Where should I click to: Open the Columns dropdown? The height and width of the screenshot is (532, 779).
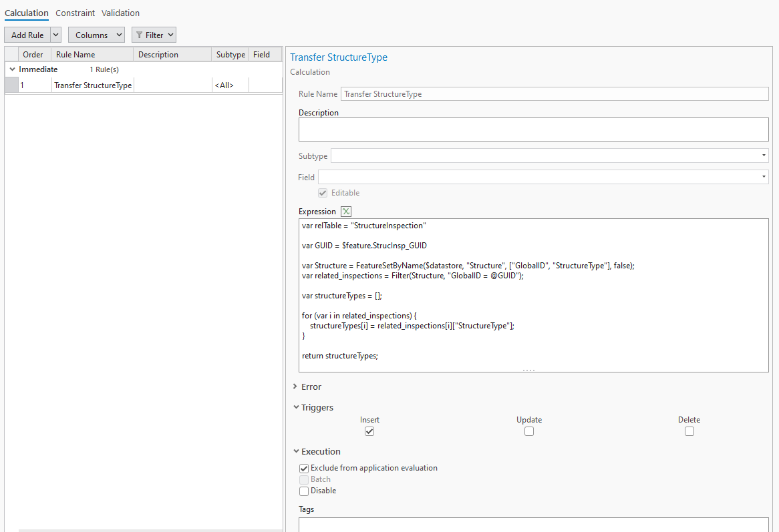(x=96, y=34)
